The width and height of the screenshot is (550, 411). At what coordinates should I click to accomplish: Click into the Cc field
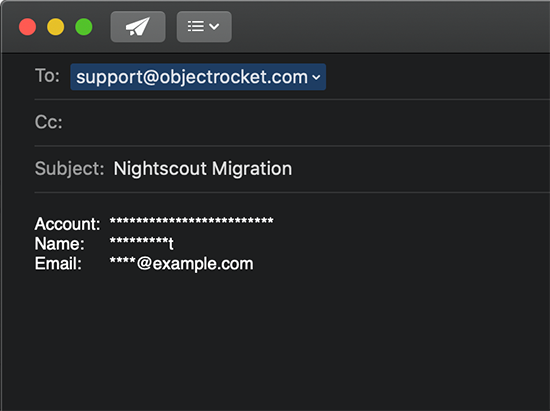[x=305, y=122]
